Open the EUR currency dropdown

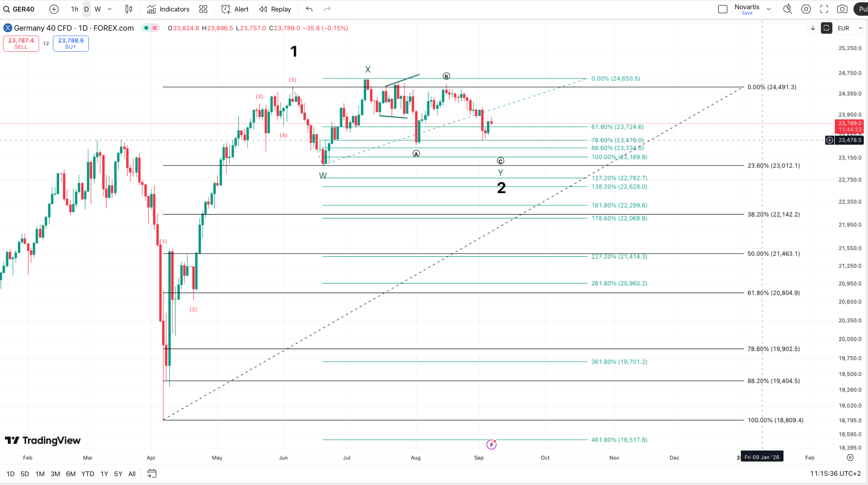click(x=850, y=28)
